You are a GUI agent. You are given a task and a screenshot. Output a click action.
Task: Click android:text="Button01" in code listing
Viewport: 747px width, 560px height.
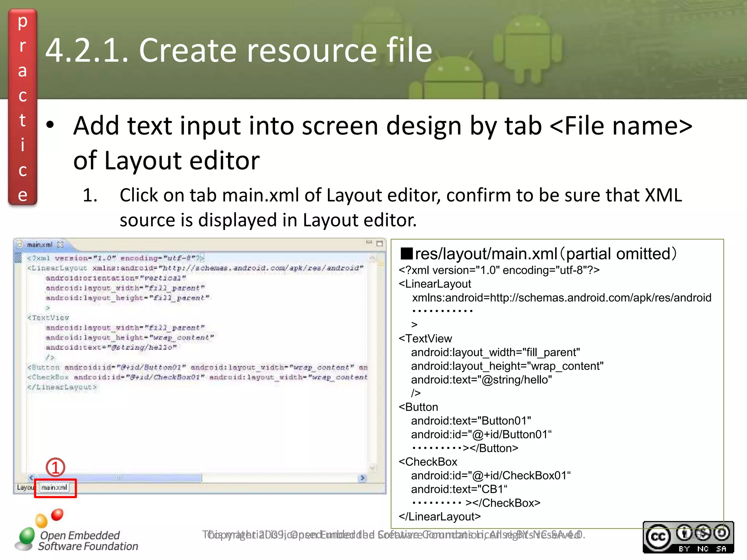(471, 421)
